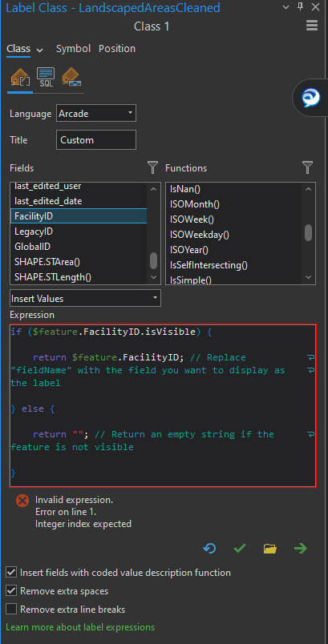Open the SQL query icon tab
328x644 pixels.
coord(46,77)
